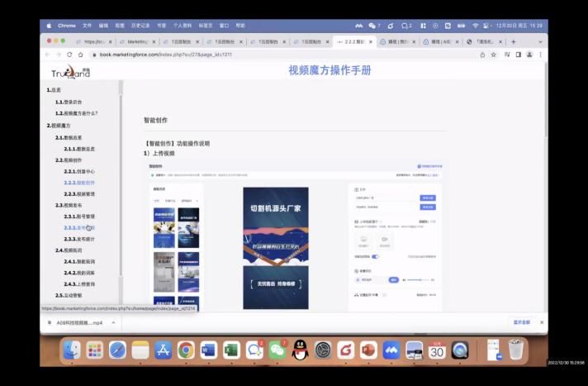Screen dimensions: 588x386
Task: Click the browser reload page icon
Action: coord(69,55)
